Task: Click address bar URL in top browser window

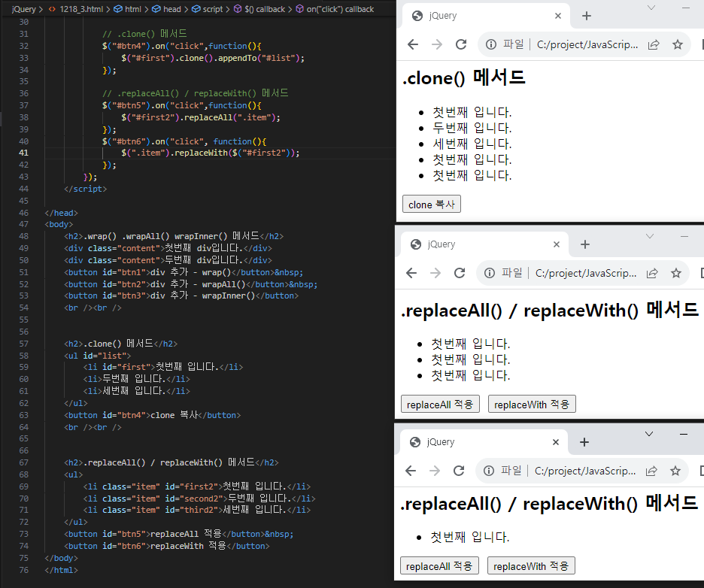Action: (587, 44)
